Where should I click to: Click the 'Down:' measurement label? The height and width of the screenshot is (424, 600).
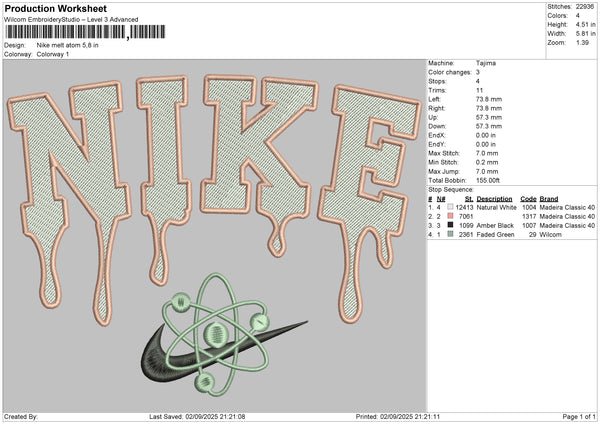[x=437, y=126]
